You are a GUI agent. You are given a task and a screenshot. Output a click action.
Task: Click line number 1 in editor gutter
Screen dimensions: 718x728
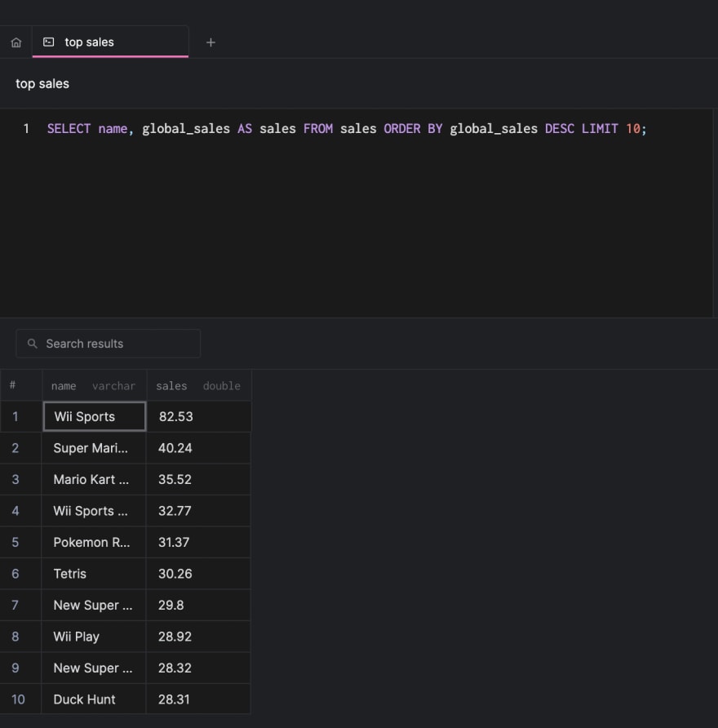pos(26,129)
